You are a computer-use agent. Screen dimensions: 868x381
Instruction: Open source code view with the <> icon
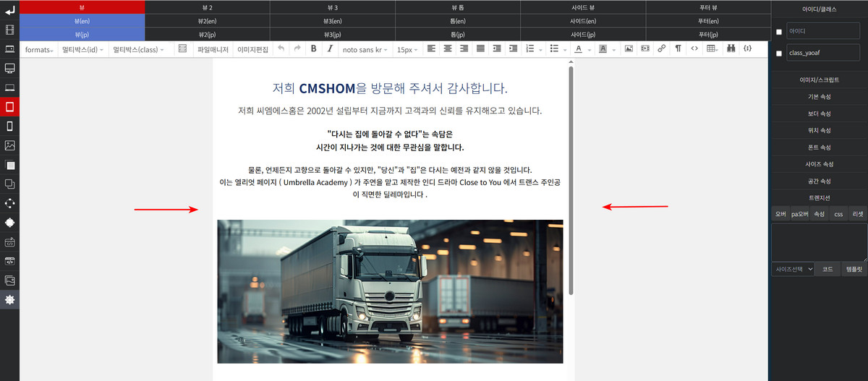tap(694, 49)
